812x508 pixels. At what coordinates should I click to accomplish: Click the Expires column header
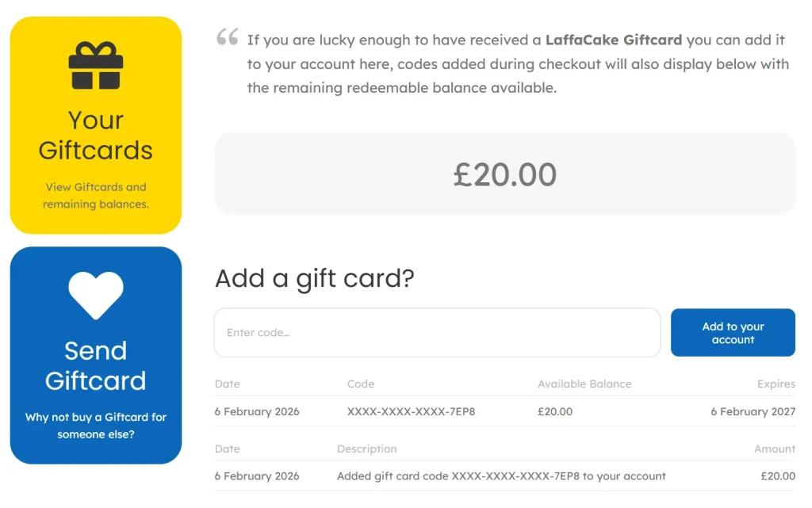coord(776,384)
